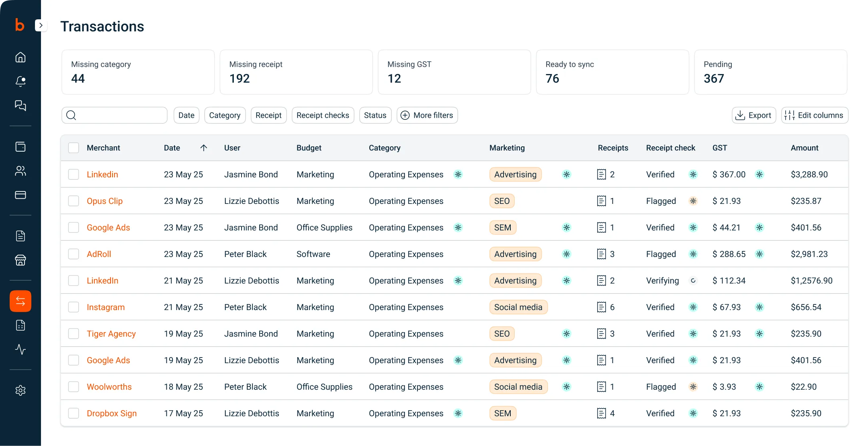
Task: Open the activity feed icon in sidebar
Action: pyautogui.click(x=20, y=349)
